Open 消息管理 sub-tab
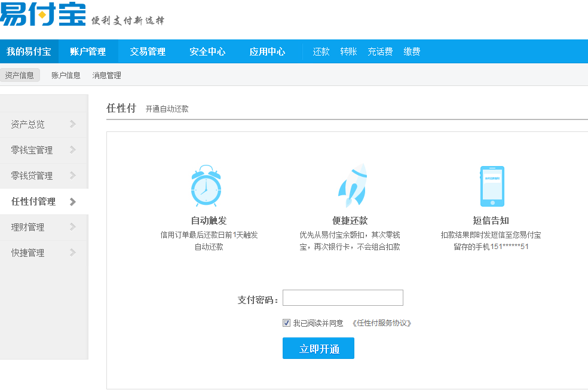This screenshot has height=390, width=588. 106,75
